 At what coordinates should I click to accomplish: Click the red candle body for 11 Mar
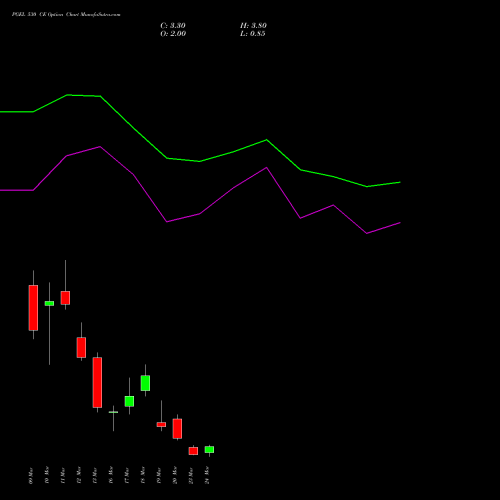[65, 298]
